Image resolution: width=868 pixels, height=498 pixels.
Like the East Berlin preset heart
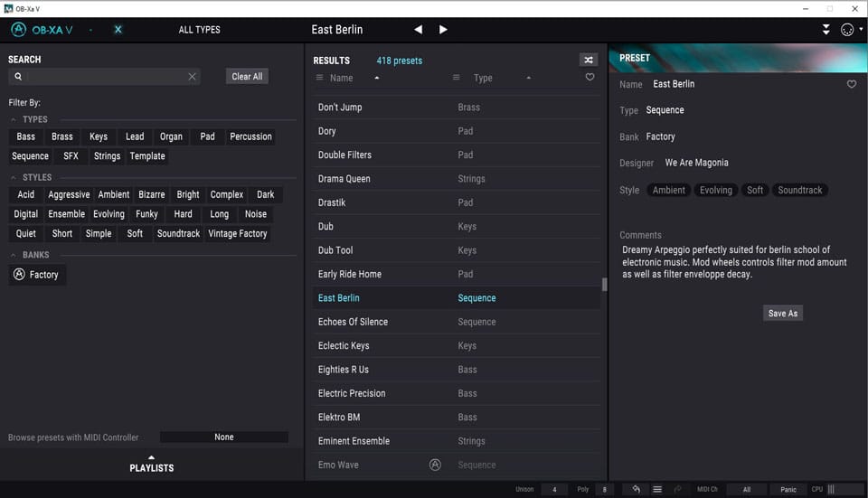[852, 84]
